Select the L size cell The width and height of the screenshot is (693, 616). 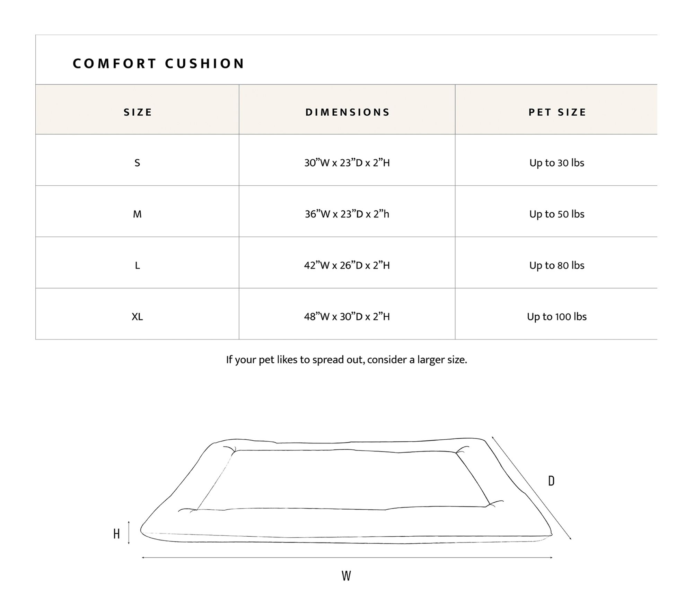pyautogui.click(x=137, y=265)
